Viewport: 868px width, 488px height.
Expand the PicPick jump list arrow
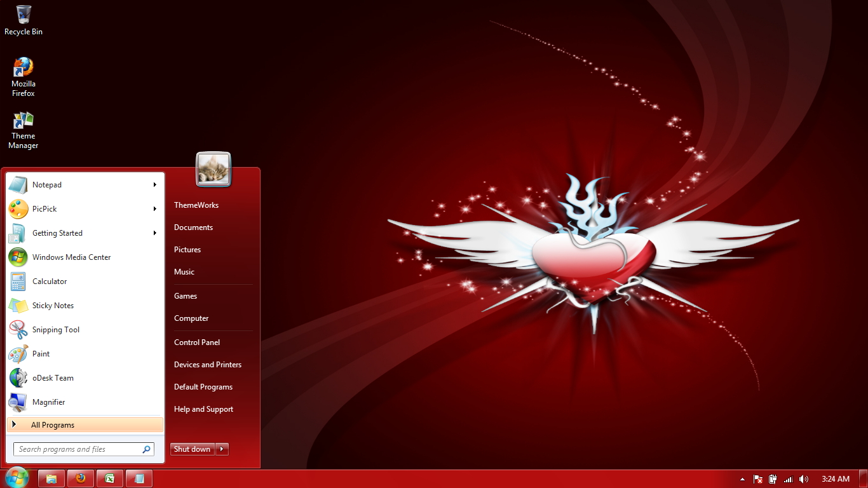(154, 208)
